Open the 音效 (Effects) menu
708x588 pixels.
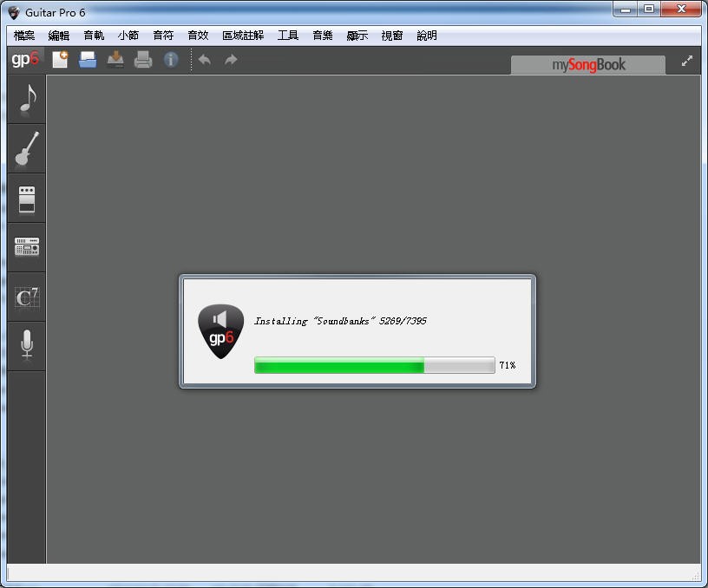(x=198, y=36)
